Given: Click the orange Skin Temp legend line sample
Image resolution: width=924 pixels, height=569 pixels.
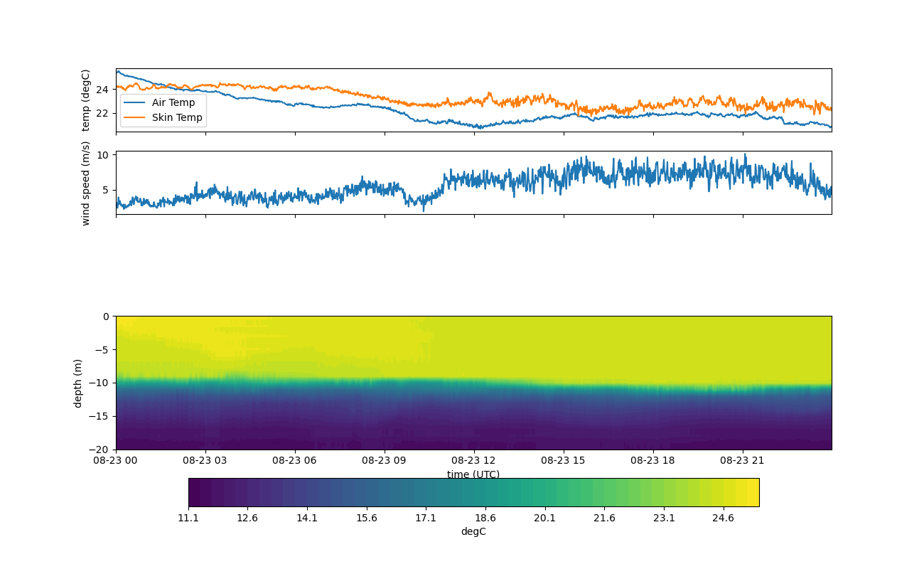Looking at the screenshot, I should (134, 117).
